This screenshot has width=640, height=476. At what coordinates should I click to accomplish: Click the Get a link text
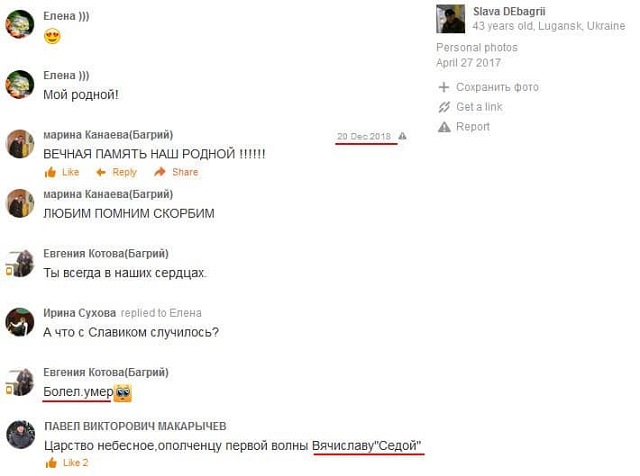479,107
